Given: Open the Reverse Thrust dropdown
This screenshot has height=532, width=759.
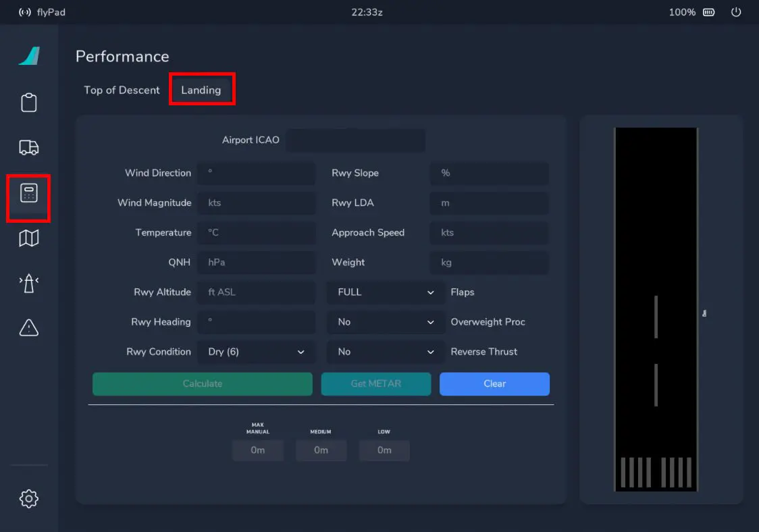Looking at the screenshot, I should coord(386,352).
